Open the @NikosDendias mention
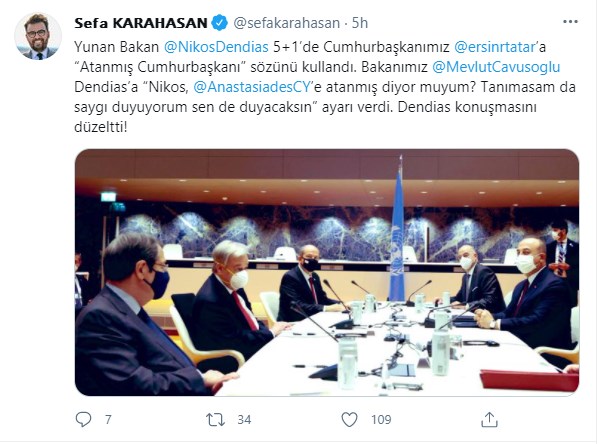The height and width of the screenshot is (444, 599). click(x=216, y=47)
